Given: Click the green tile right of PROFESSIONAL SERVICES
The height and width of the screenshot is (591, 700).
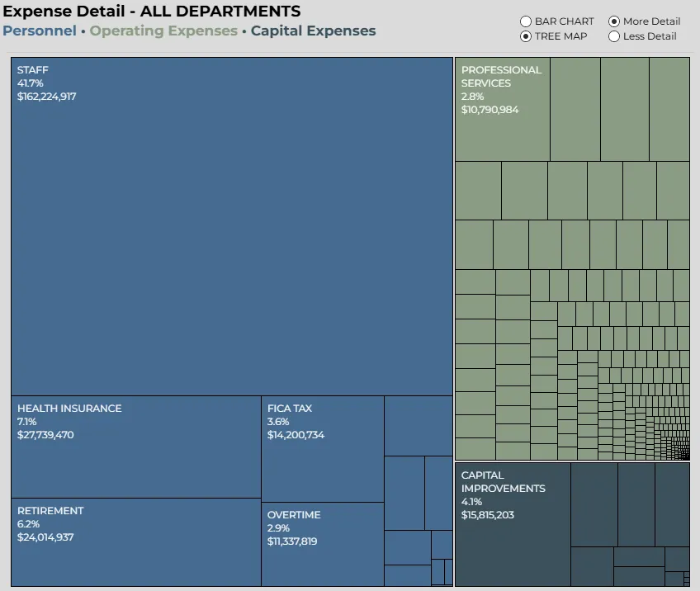Looking at the screenshot, I should point(575,109).
